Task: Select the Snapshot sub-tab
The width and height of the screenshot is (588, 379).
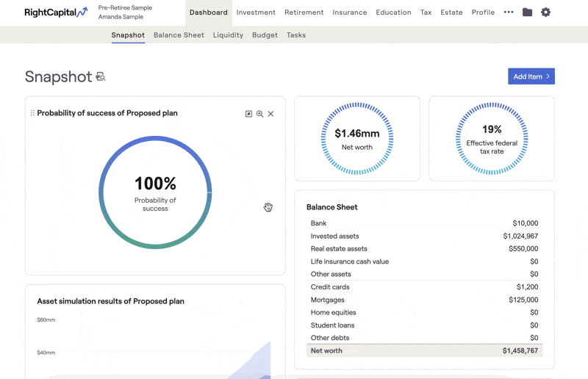Action: 128,35
